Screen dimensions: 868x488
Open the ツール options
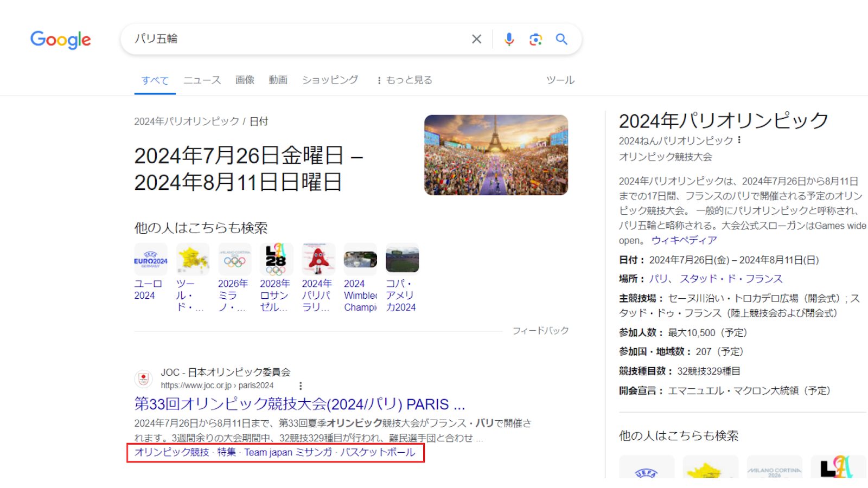(560, 80)
